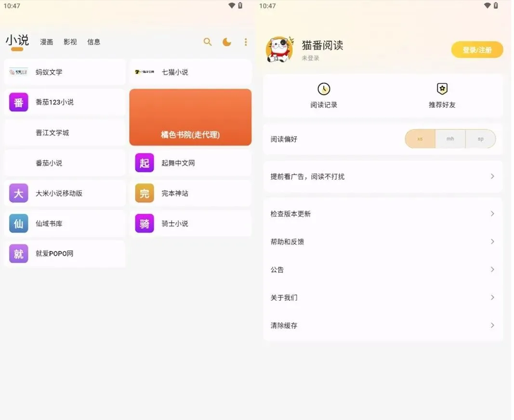Open the 推荐好友 shield star icon
Screen dimensions: 514x420
coord(442,89)
